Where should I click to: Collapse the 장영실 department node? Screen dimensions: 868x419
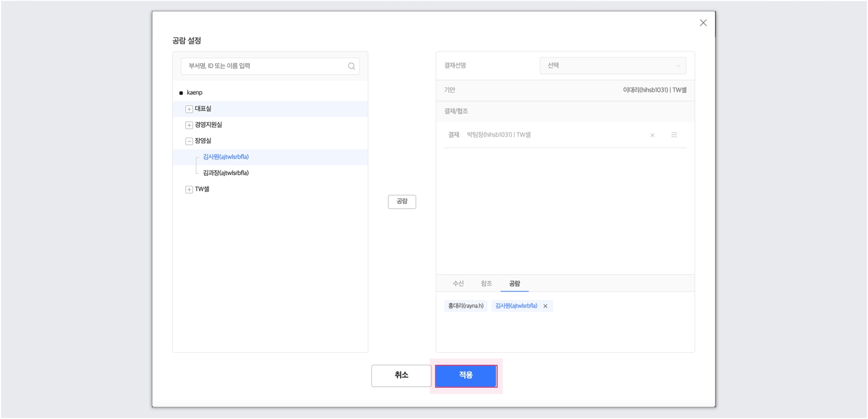pyautogui.click(x=189, y=141)
